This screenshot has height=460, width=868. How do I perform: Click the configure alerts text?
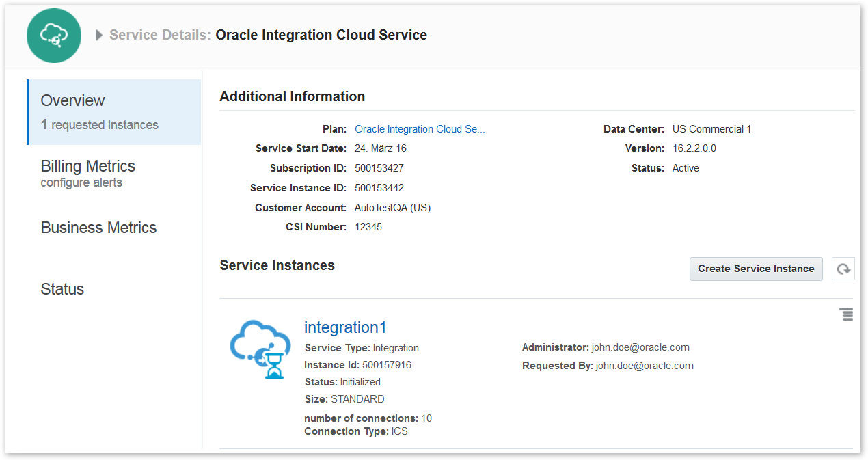point(81,183)
